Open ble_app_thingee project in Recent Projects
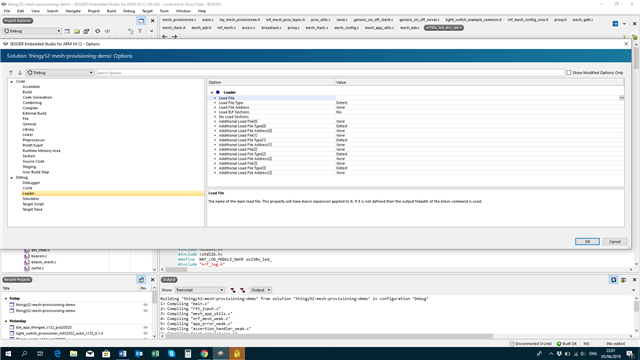This screenshot has height=360, width=640. [x=44, y=327]
